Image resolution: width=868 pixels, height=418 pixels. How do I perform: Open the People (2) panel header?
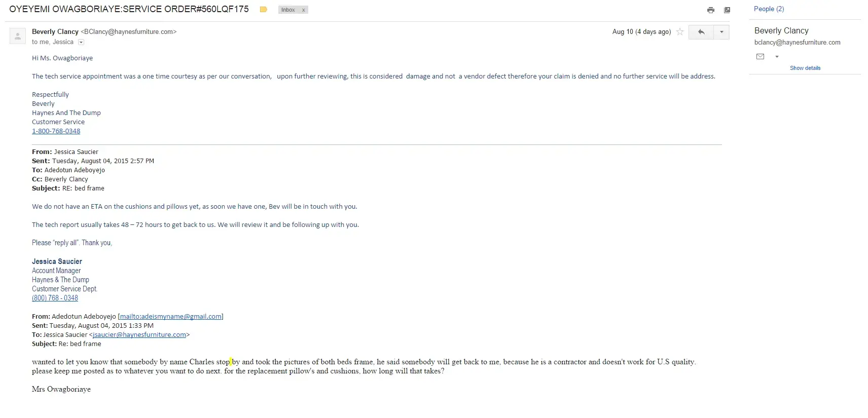click(x=769, y=9)
